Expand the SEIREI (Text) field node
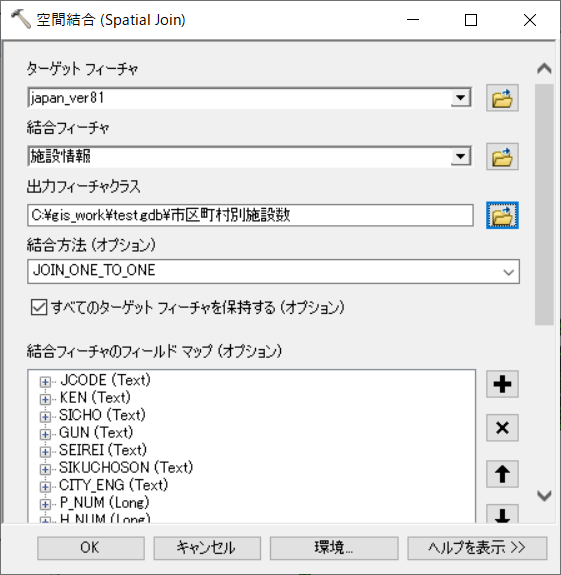 (x=45, y=452)
